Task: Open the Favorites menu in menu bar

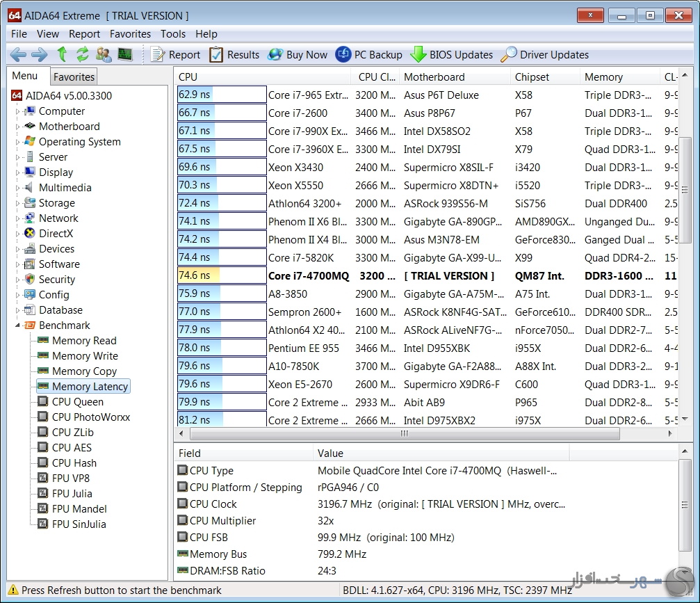Action: 131,34
